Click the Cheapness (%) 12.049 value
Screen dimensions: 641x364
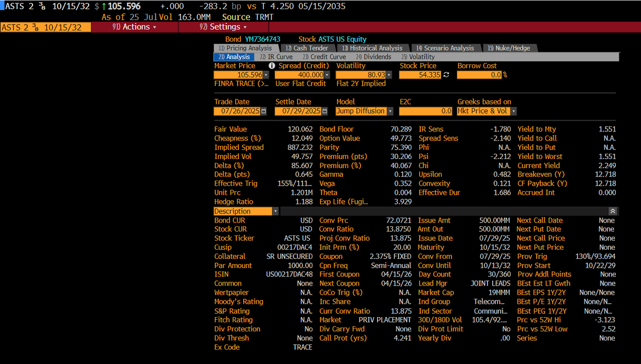click(x=302, y=138)
